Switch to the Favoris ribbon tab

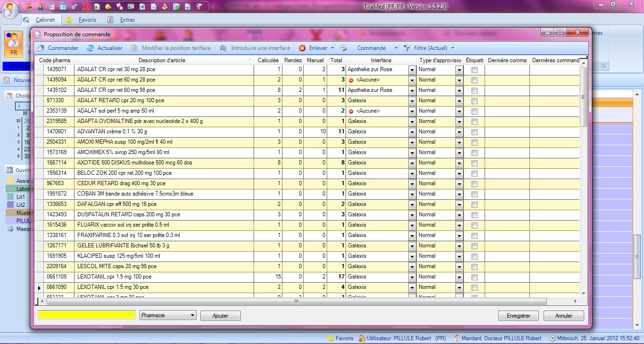pos(87,20)
